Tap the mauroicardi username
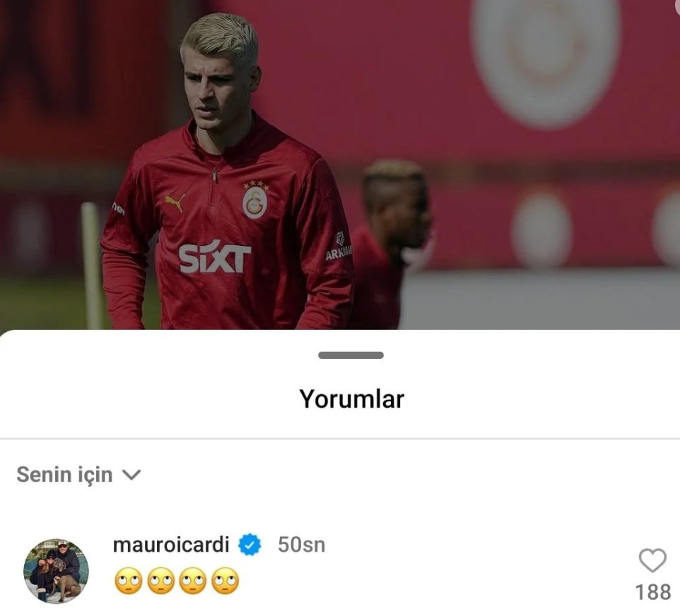This screenshot has width=680, height=616. point(171,545)
